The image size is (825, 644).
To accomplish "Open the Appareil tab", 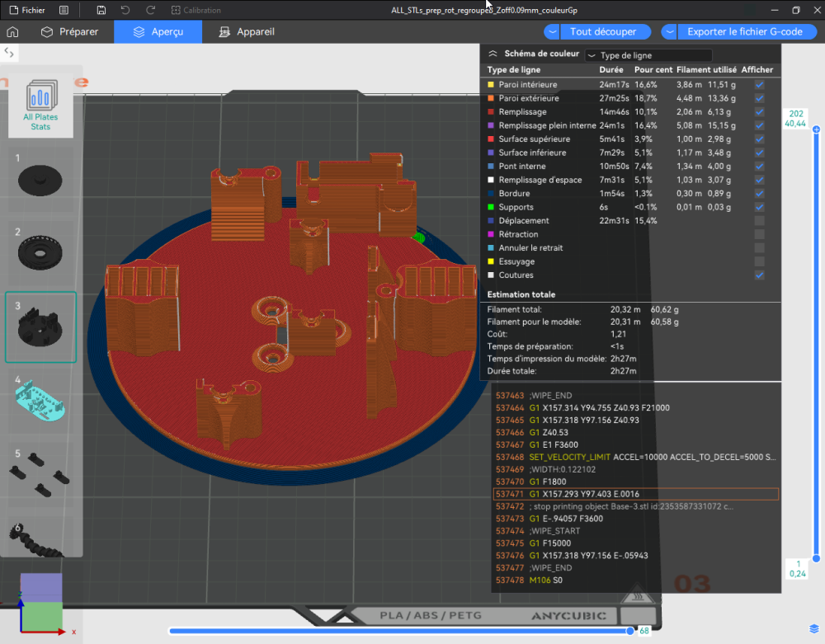I will (x=246, y=32).
